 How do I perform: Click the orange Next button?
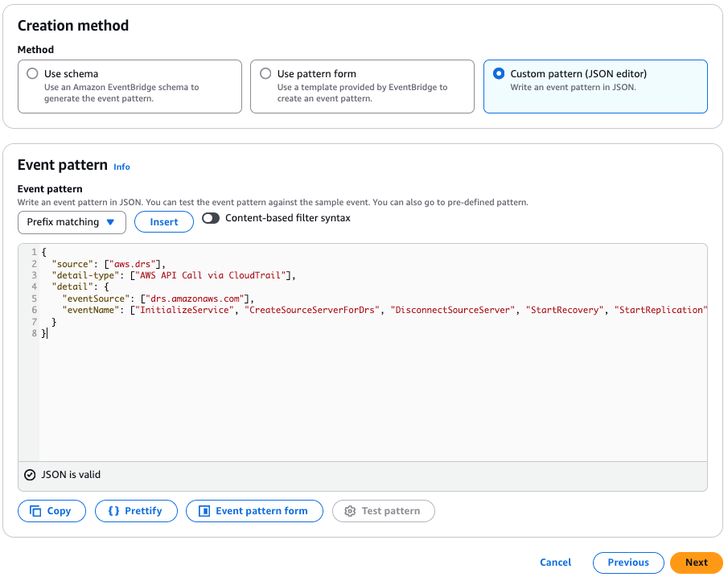coord(696,563)
